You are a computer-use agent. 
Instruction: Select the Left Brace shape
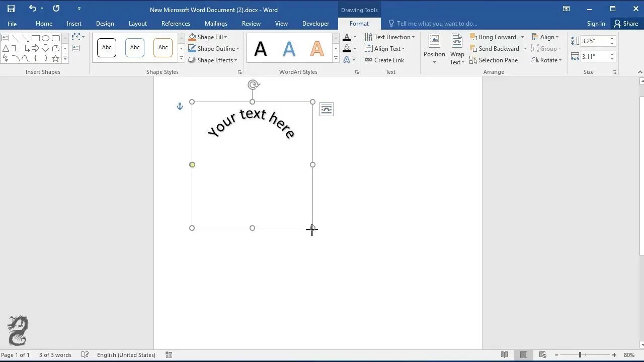[36, 58]
